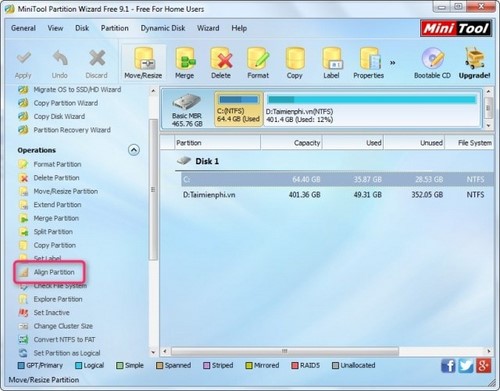Open the Twitter icon link

[x=465, y=366]
